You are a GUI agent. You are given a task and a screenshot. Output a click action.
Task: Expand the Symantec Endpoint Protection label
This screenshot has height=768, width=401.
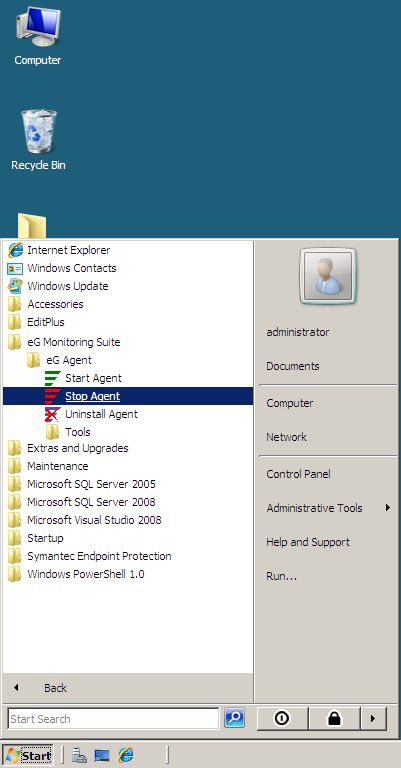coord(99,556)
